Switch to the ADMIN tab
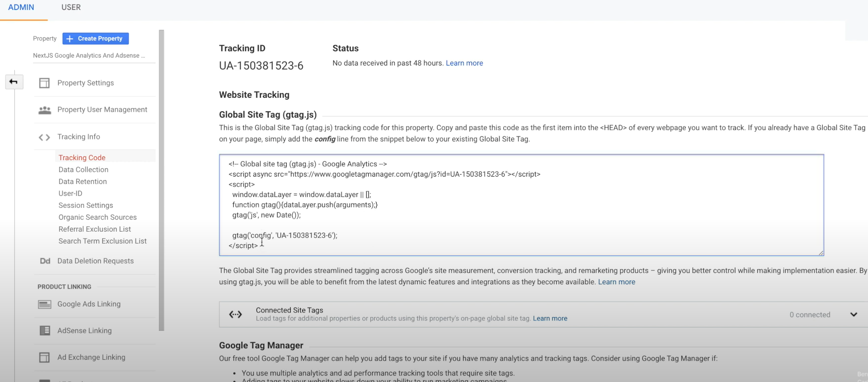Viewport: 868px width, 382px height. coord(21,7)
